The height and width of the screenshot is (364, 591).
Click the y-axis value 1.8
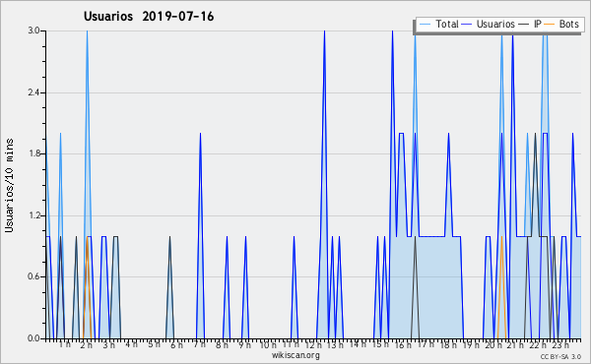33,153
